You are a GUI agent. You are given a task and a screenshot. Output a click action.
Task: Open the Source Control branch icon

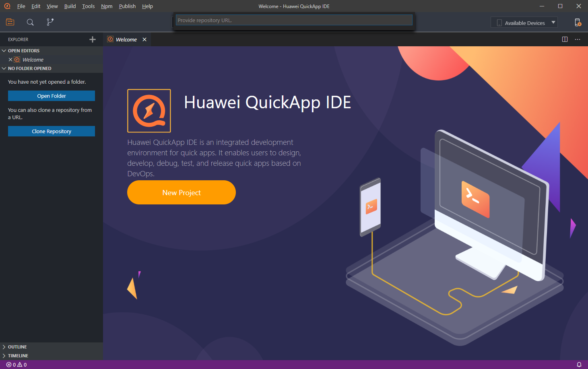point(50,22)
